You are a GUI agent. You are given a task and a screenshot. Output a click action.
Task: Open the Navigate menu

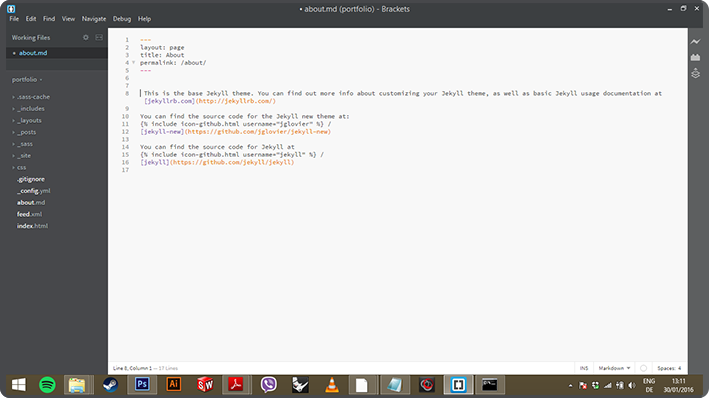point(94,19)
